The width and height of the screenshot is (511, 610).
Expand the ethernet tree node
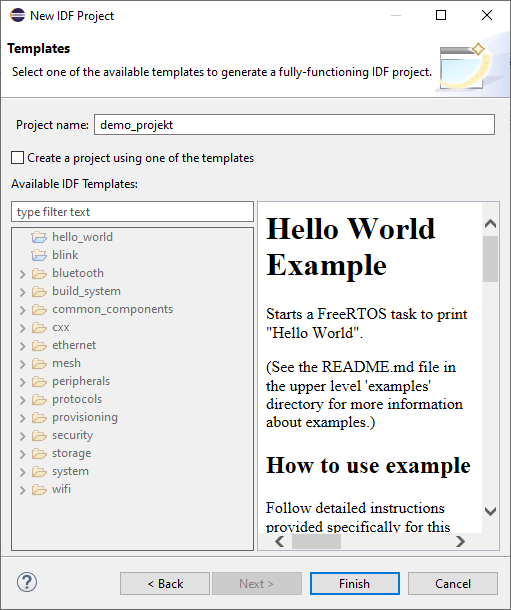click(x=23, y=346)
